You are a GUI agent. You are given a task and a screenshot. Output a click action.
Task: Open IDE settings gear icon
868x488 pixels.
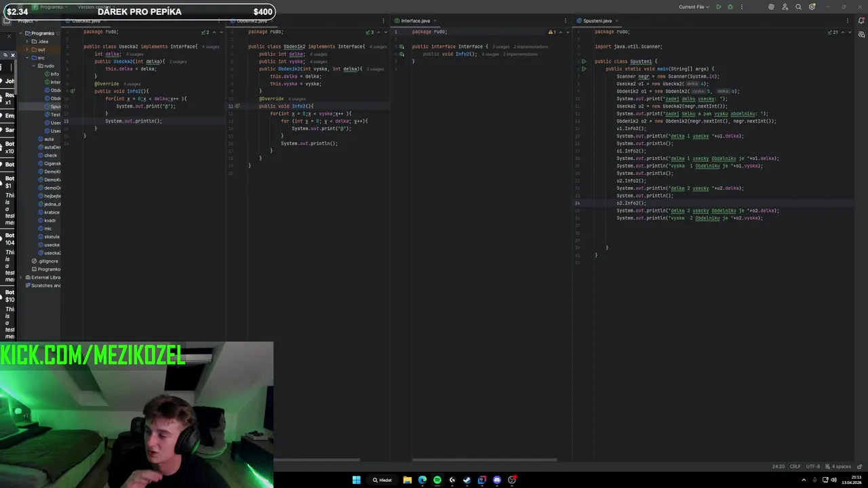pyautogui.click(x=812, y=7)
